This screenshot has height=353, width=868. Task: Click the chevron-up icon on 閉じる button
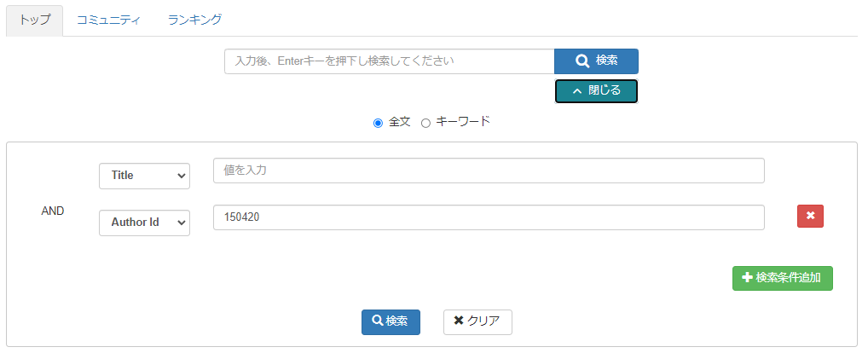pos(577,91)
